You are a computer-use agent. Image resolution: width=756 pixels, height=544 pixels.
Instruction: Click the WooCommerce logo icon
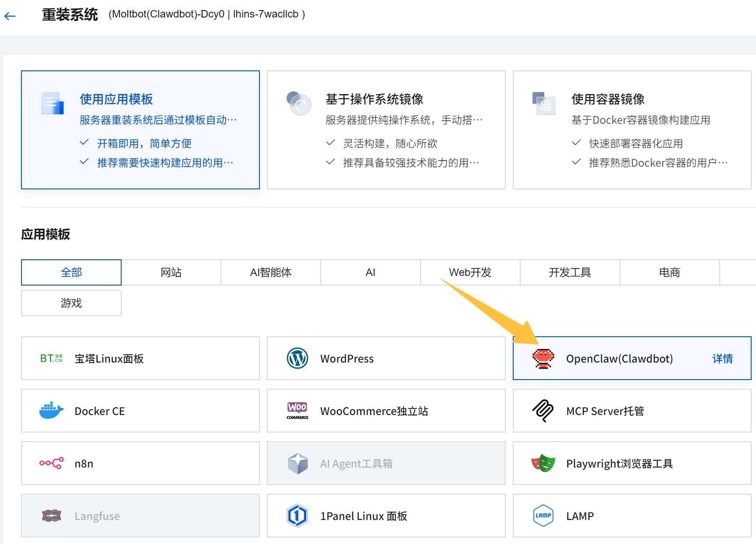pyautogui.click(x=297, y=411)
